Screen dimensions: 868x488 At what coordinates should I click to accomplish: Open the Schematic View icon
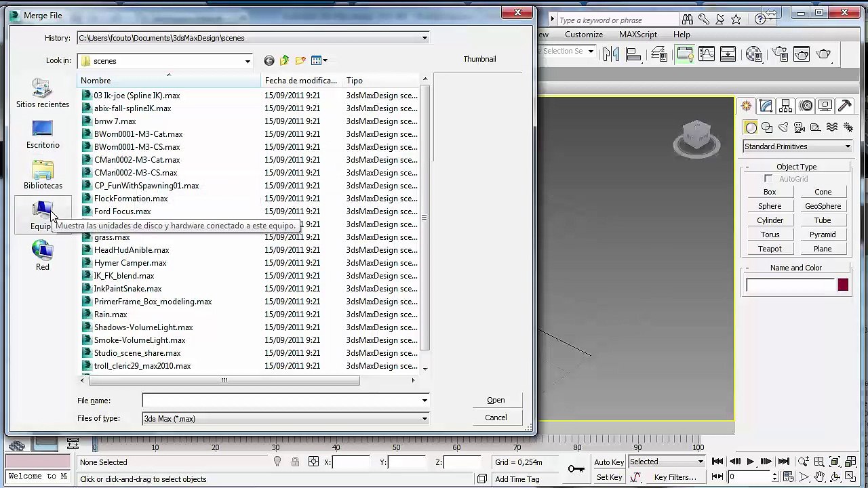(x=728, y=54)
